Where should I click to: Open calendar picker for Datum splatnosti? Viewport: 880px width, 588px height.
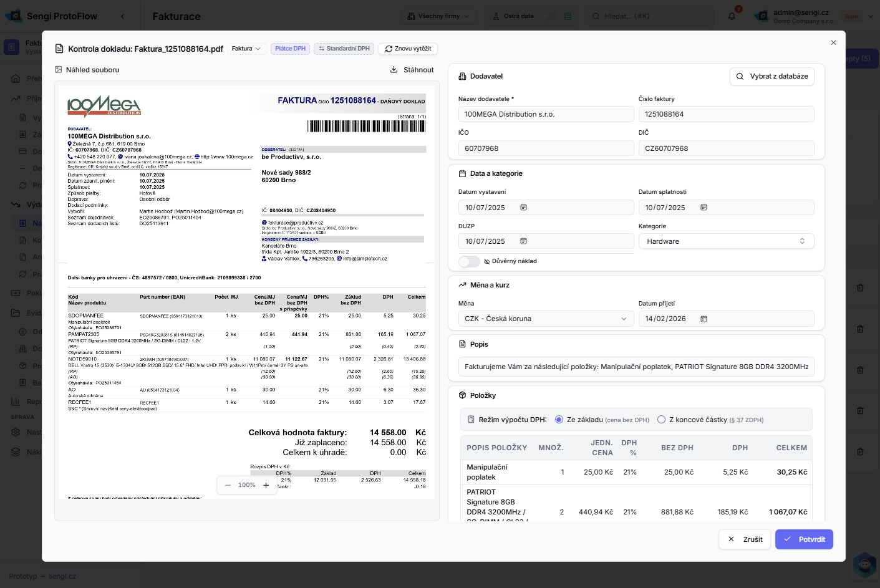coord(704,208)
